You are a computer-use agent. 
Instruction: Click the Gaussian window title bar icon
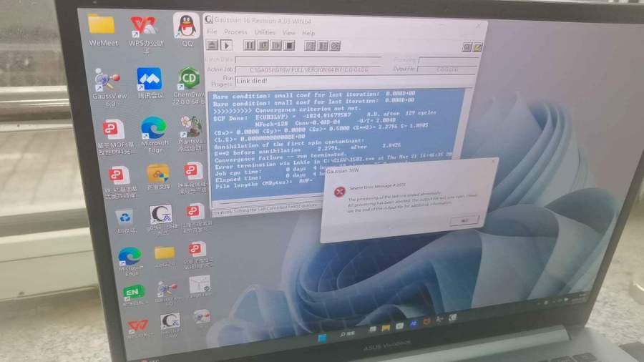pos(209,19)
